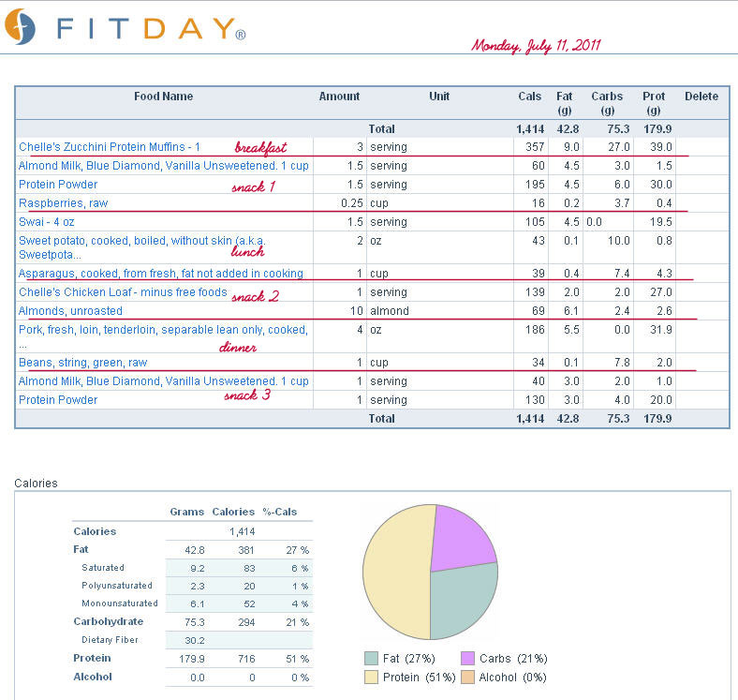Click the 716 protein calories value
The height and width of the screenshot is (700, 738).
246,659
